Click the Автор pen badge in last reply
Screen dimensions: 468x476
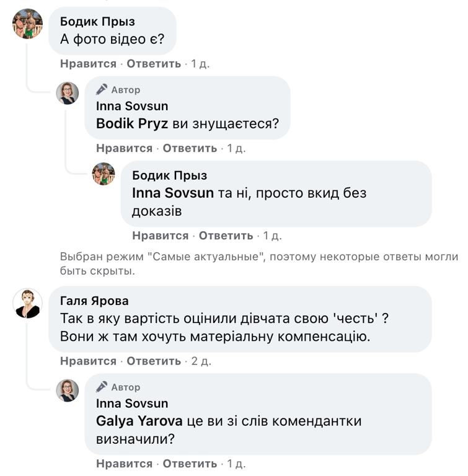pyautogui.click(x=102, y=387)
